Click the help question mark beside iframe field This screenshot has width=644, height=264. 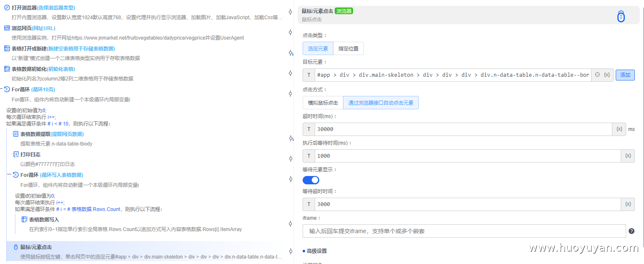pos(632,231)
